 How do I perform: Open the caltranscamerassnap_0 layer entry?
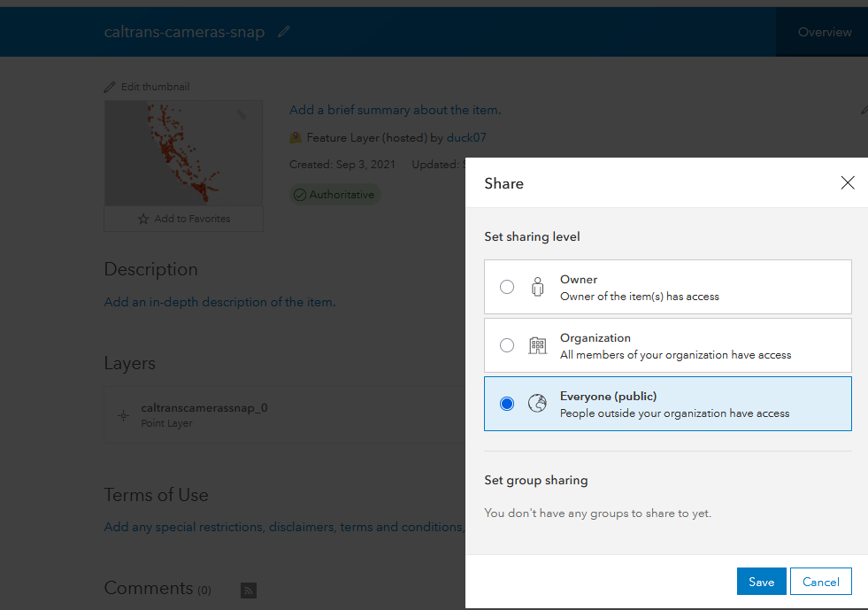204,408
